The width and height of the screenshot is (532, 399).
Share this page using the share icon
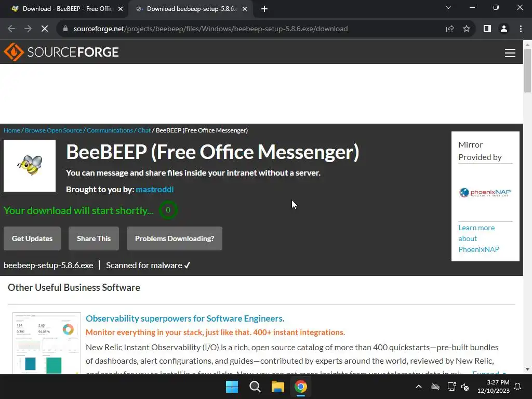click(450, 29)
